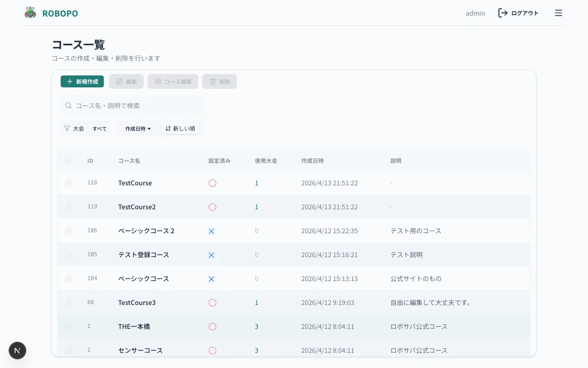Select the TestCourse name cell
588x368 pixels.
(135, 183)
